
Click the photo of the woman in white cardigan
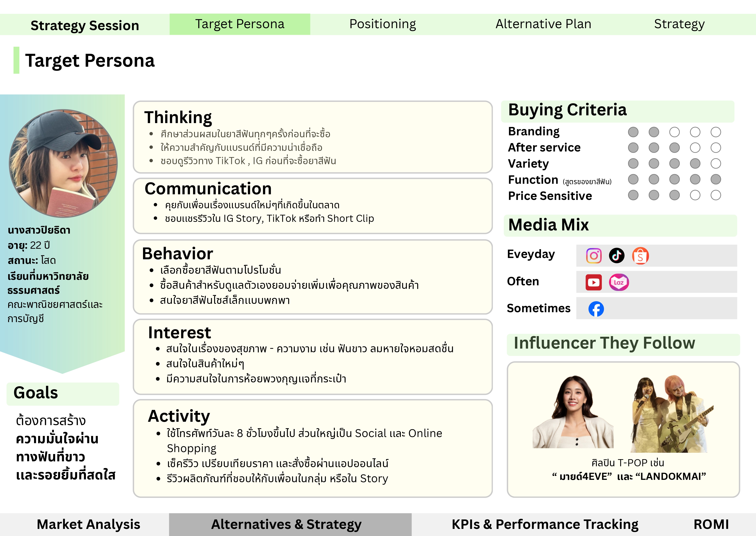click(x=573, y=412)
